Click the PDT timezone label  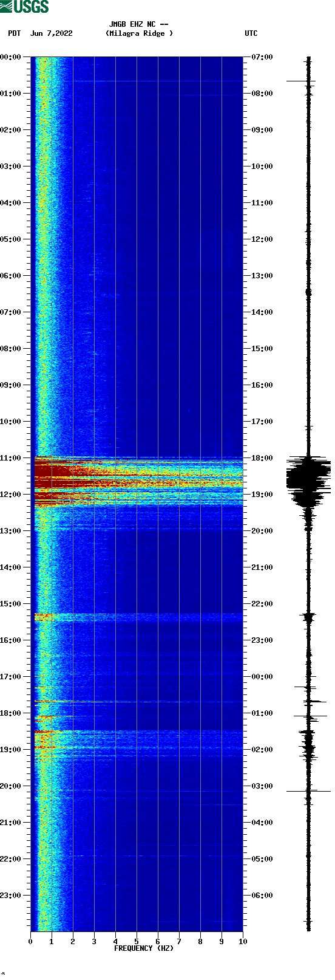coord(15,33)
